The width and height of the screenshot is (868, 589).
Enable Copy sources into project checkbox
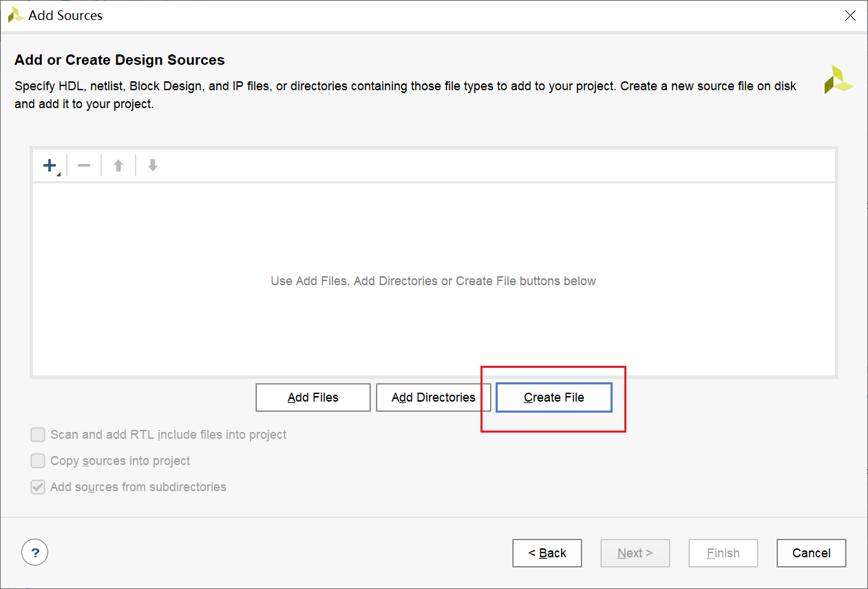[x=38, y=461]
